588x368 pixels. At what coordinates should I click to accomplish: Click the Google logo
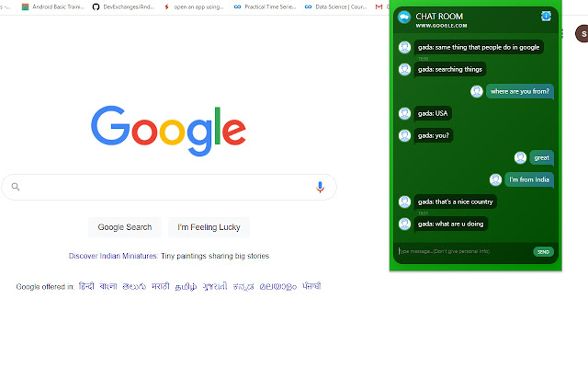pos(168,131)
